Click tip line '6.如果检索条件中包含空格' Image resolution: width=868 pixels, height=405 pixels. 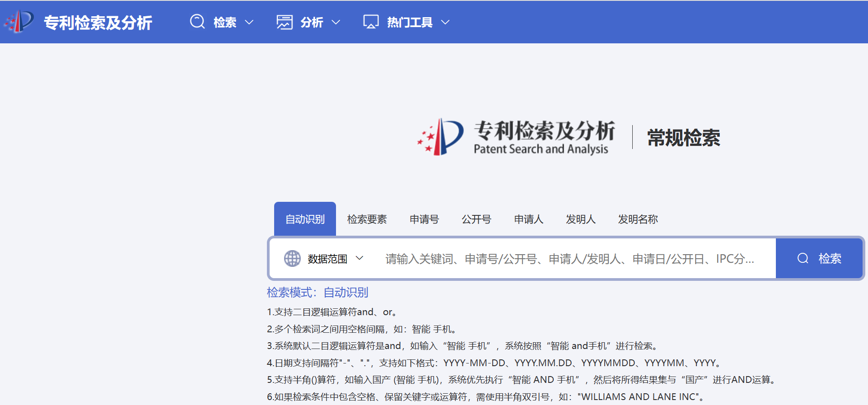[x=486, y=397]
